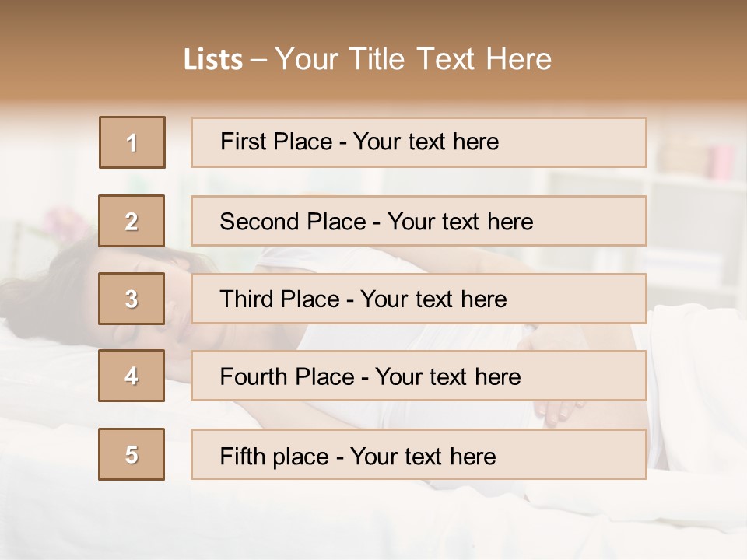Select the number 2 square

[132, 221]
